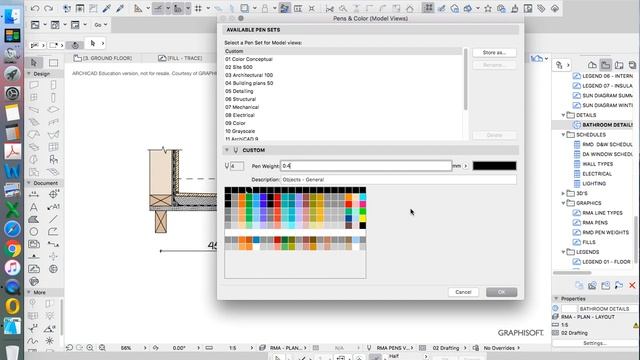Select the Text tool (letter A)
This screenshot has width=640, height=360.
[34, 207]
